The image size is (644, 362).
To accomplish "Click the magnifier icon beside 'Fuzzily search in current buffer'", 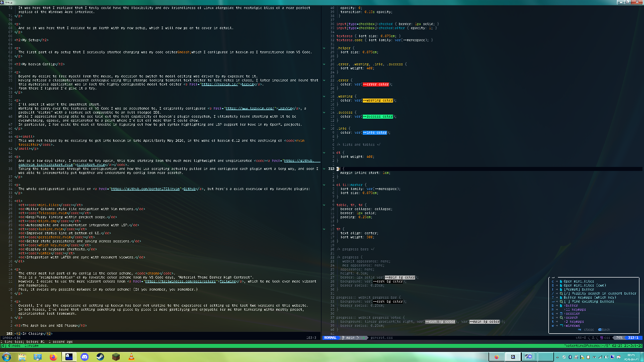I will pos(561,294).
